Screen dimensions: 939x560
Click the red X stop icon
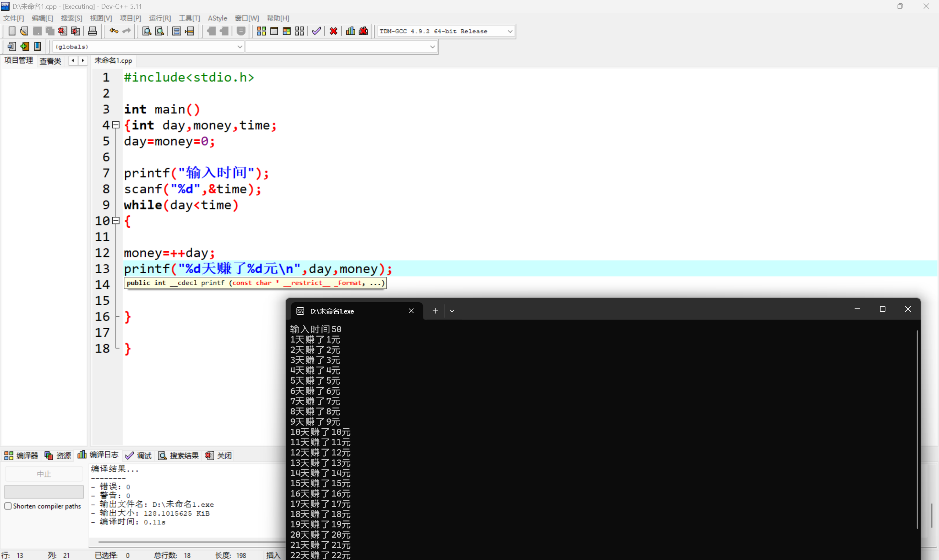point(333,31)
